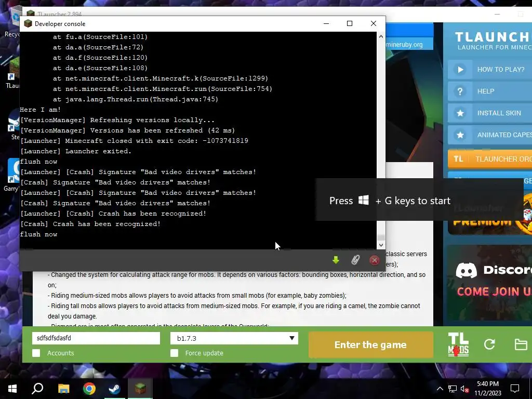Minimize the Developer console window
532x399 pixels.
click(326, 23)
